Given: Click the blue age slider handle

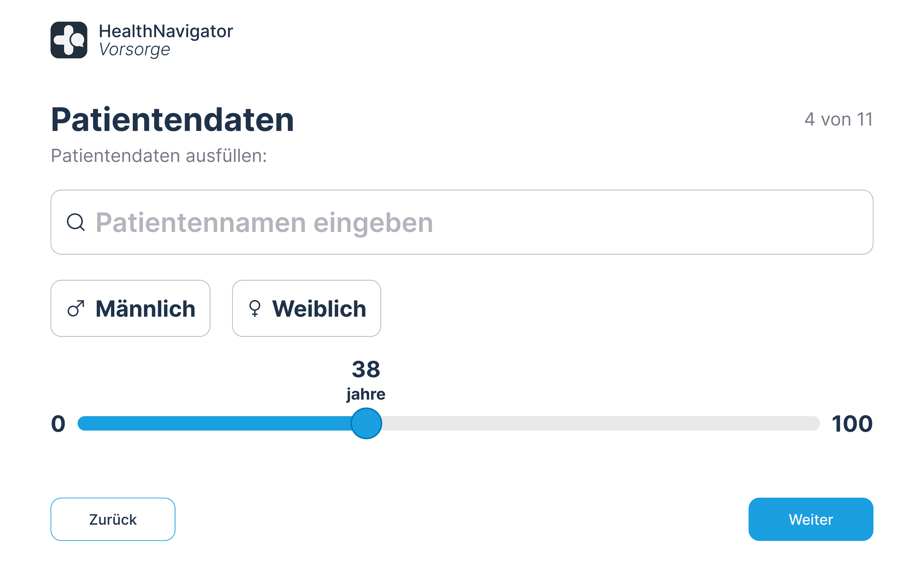Looking at the screenshot, I should (x=366, y=424).
